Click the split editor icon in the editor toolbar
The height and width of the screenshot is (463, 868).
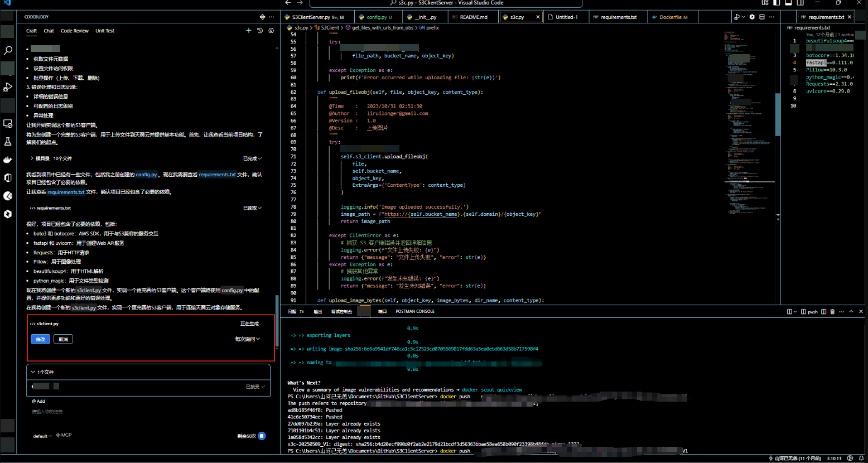coord(762,17)
